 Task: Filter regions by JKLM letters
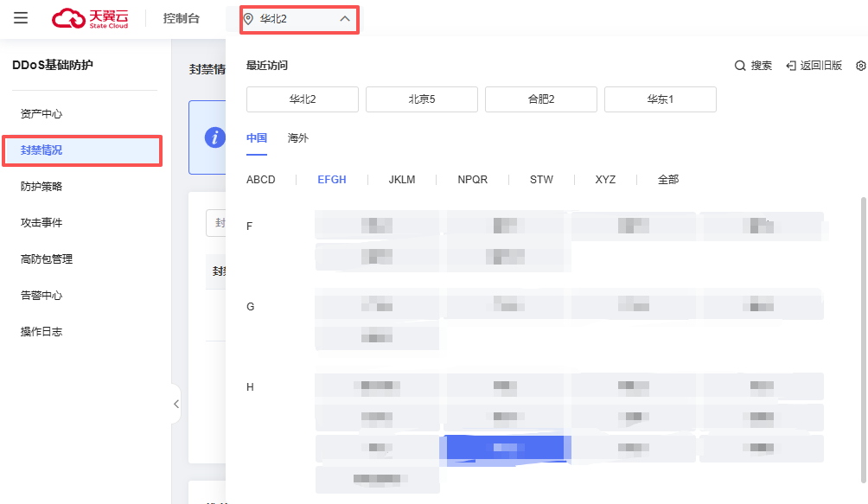pos(402,180)
